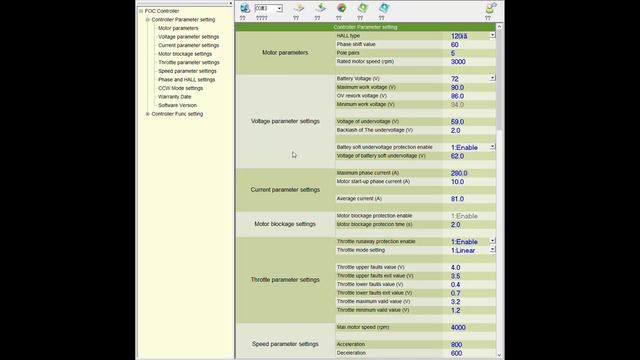
Task: Click Maximum work voltage value 90.0
Action: (469, 87)
